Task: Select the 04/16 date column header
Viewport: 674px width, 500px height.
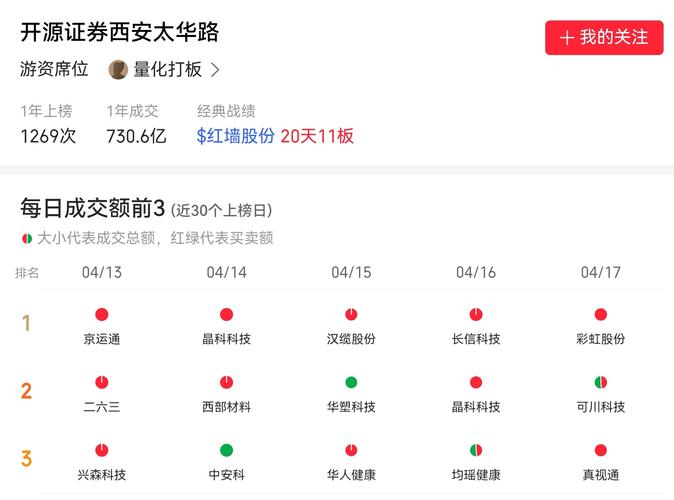Action: coord(476,272)
